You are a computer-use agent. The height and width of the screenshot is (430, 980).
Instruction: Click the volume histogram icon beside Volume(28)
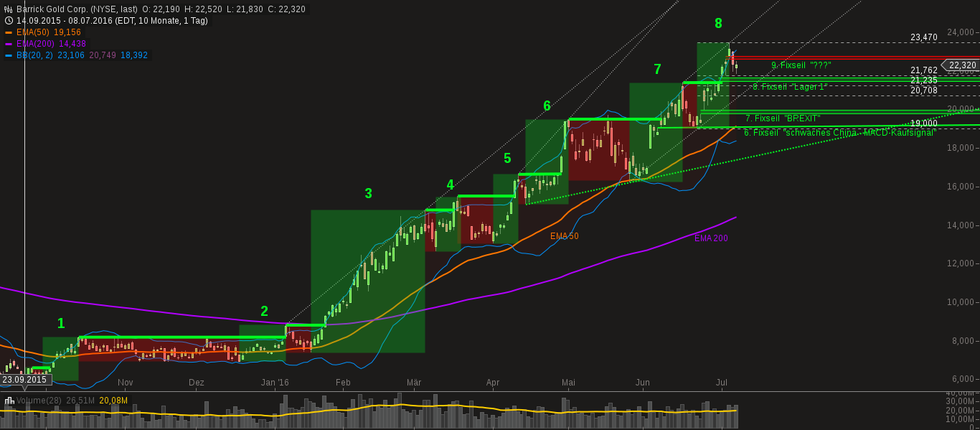(9, 400)
